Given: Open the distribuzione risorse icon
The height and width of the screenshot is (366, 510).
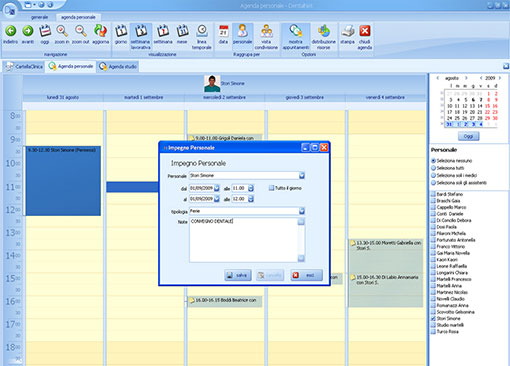Looking at the screenshot, I should 324,31.
